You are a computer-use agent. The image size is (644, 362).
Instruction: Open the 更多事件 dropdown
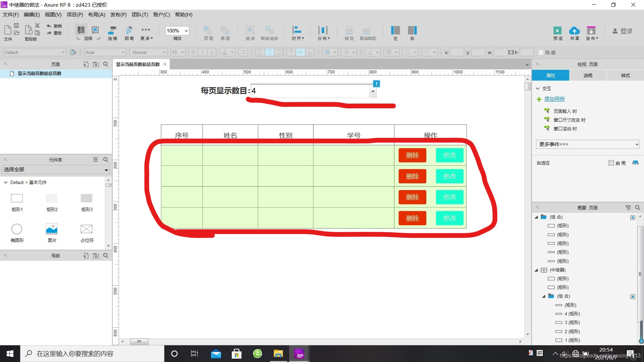click(587, 144)
